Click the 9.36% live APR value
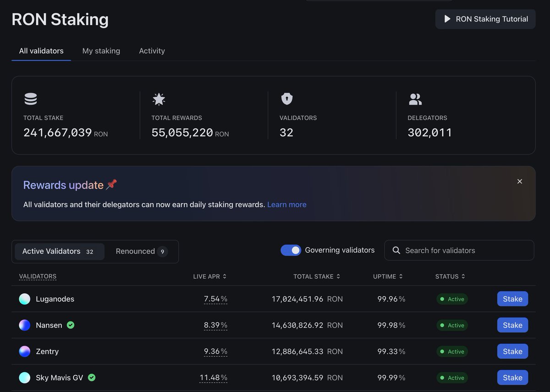Viewport: 550px width, 392px height. click(215, 352)
